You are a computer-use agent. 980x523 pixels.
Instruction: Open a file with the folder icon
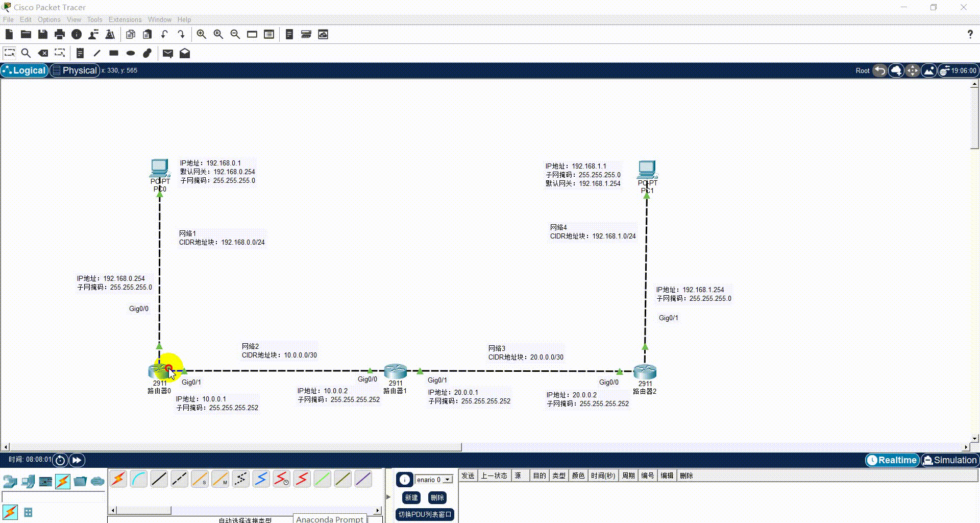(x=26, y=34)
